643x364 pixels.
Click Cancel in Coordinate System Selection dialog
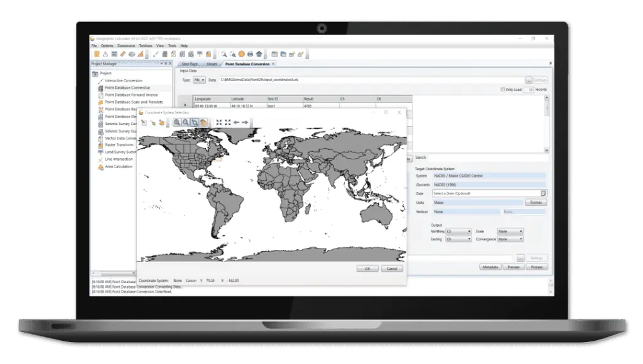click(x=392, y=269)
